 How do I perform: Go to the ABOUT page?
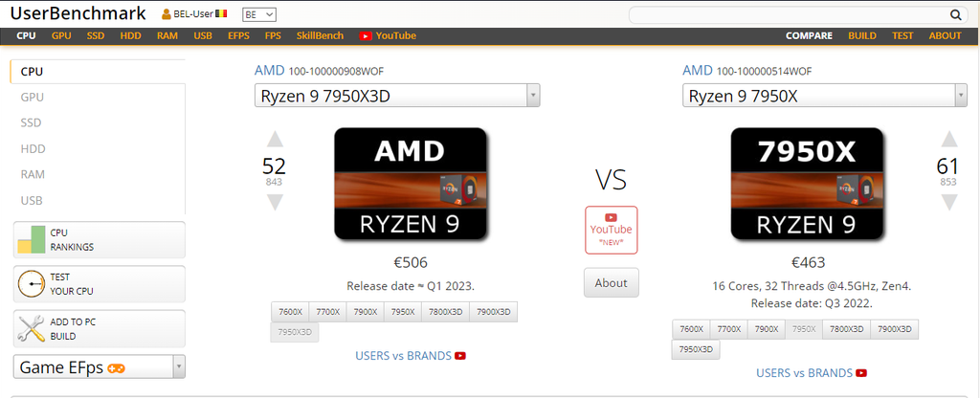945,36
